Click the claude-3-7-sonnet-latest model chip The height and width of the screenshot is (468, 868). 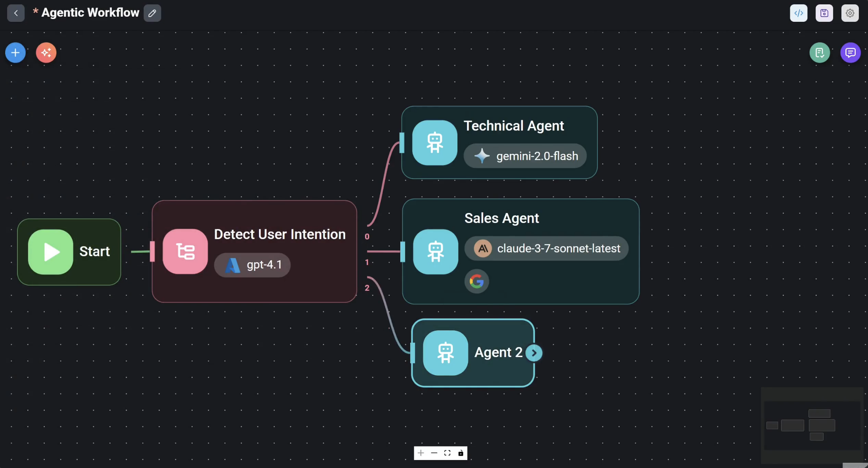[x=547, y=249]
